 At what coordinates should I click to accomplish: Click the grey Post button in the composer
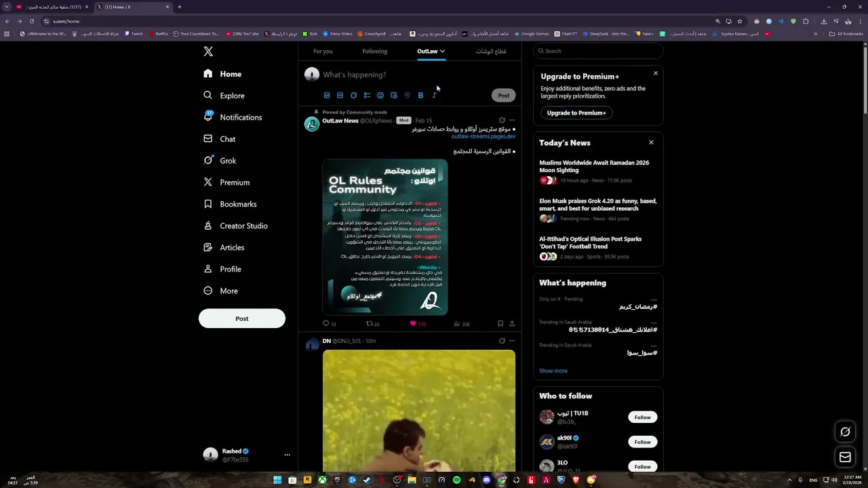pyautogui.click(x=503, y=96)
